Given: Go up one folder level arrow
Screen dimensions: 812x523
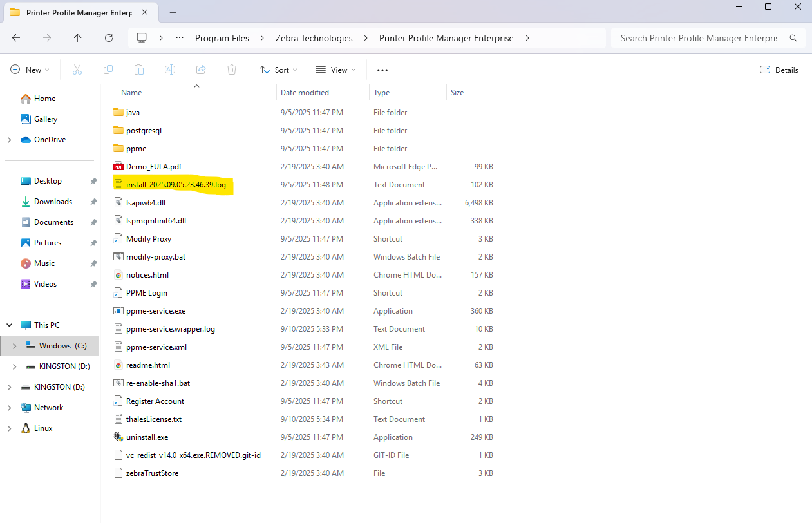Looking at the screenshot, I should [x=78, y=38].
